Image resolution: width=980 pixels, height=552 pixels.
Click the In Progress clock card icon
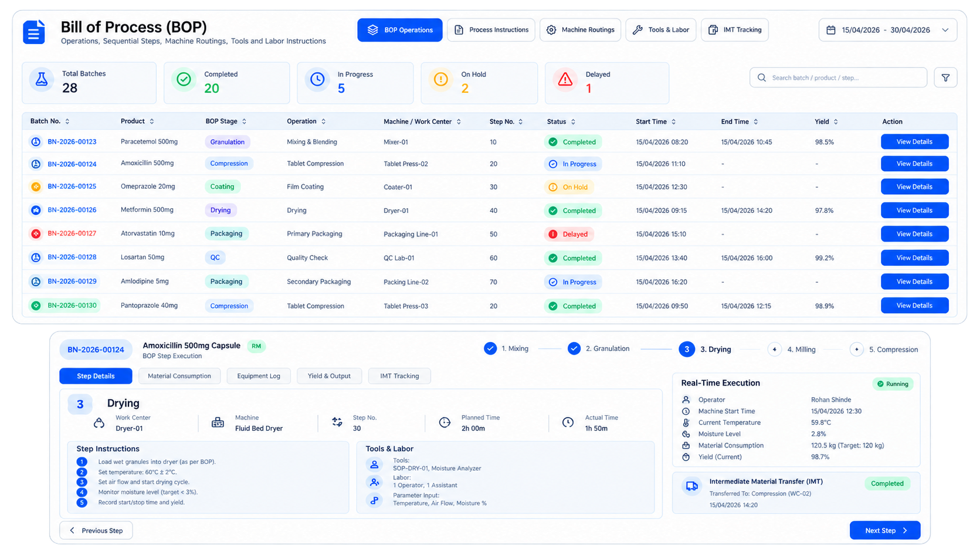point(317,79)
